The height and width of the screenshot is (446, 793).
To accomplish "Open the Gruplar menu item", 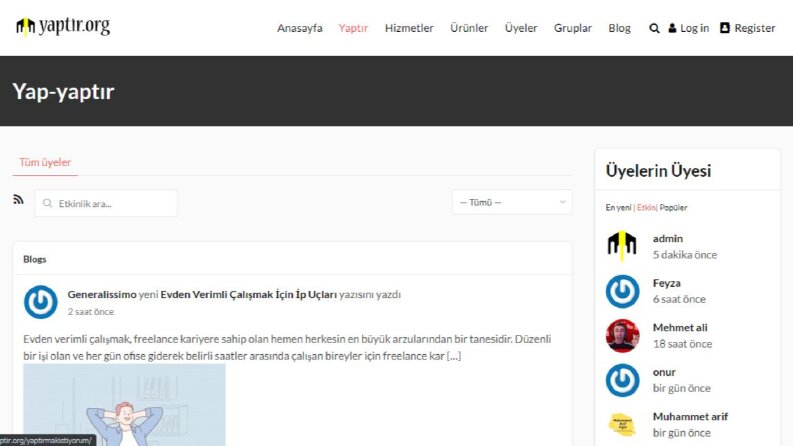I will point(572,28).
